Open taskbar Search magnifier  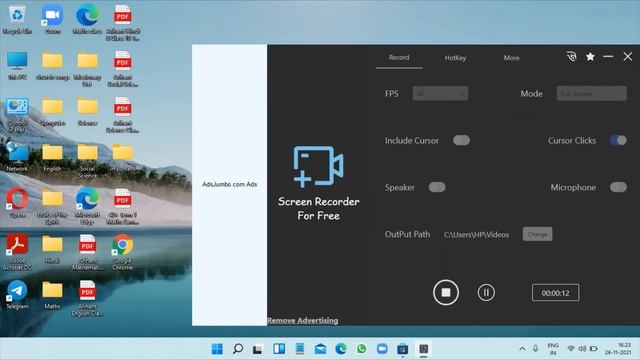[238, 349]
